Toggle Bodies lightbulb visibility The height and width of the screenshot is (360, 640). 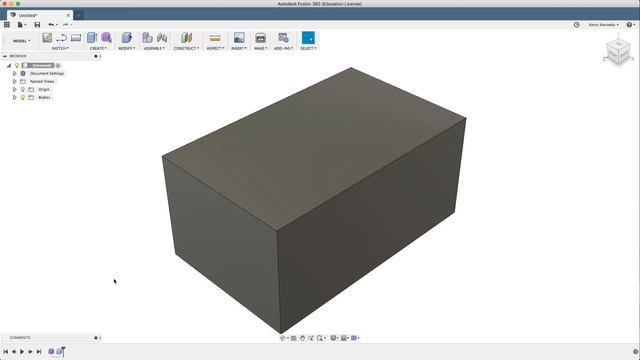[23, 98]
